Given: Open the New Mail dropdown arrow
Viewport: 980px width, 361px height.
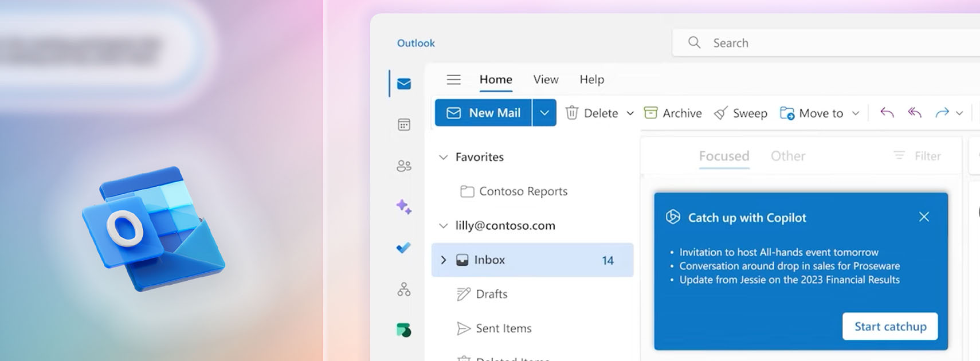Looking at the screenshot, I should pyautogui.click(x=544, y=113).
